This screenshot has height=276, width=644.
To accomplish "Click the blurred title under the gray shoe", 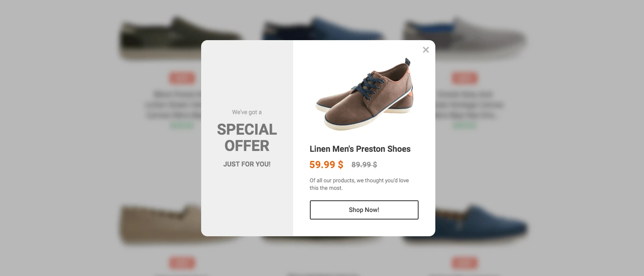I will pos(468,105).
